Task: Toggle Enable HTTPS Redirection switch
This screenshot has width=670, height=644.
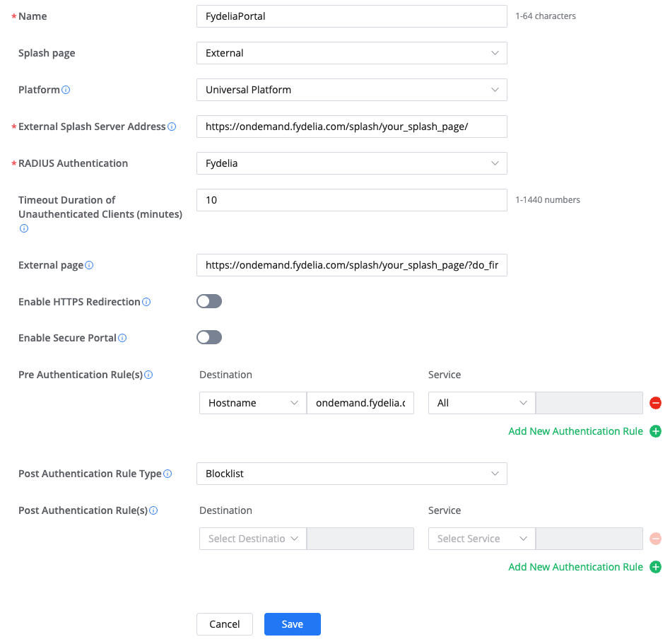Action: [x=209, y=302]
